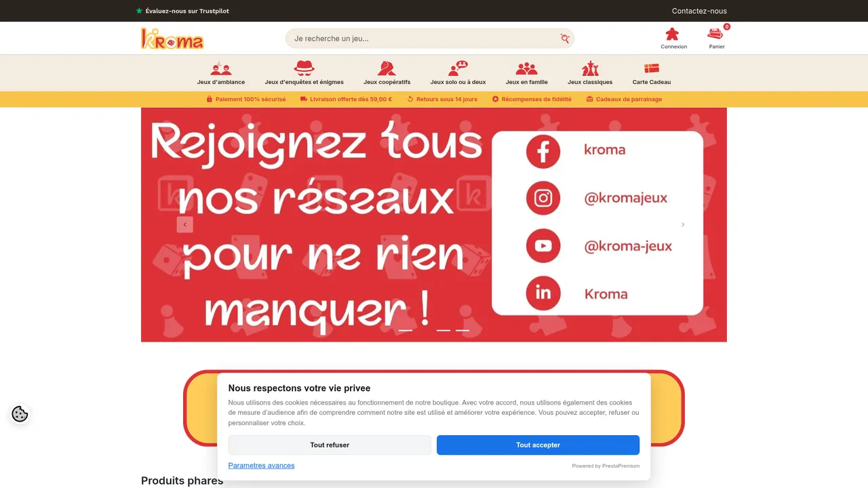Image resolution: width=868 pixels, height=488 pixels.
Task: Focus the 'Je recherche un jeu...' search field
Action: click(x=430, y=39)
